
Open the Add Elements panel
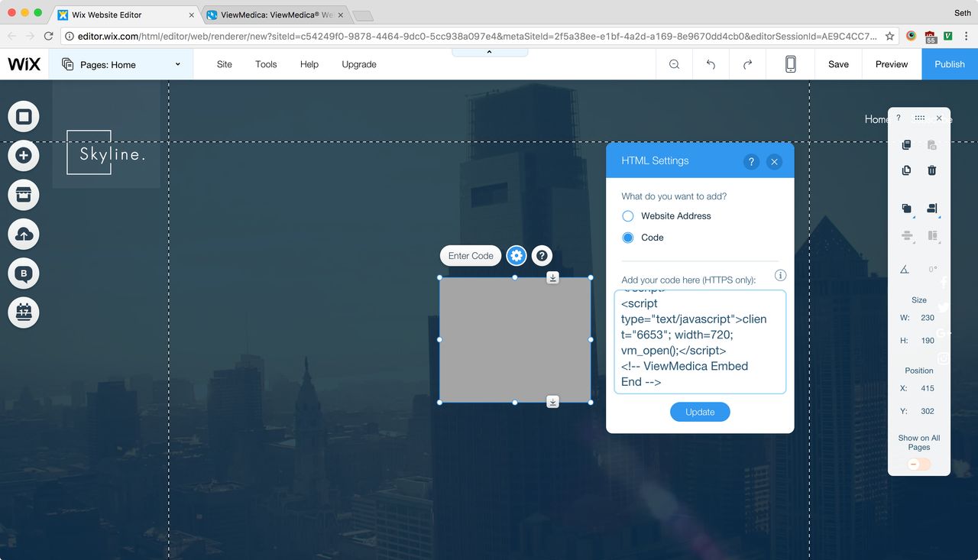click(23, 155)
